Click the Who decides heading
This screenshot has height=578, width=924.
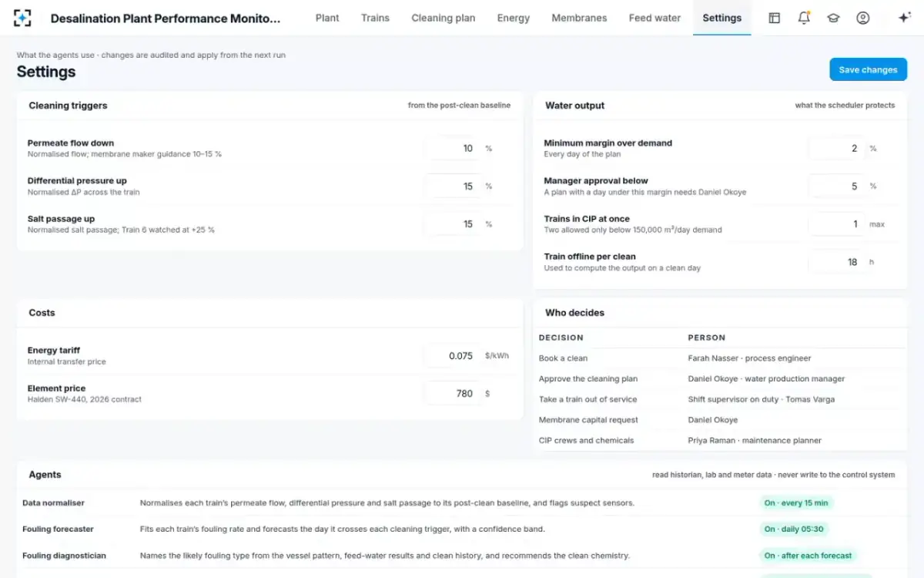point(574,313)
